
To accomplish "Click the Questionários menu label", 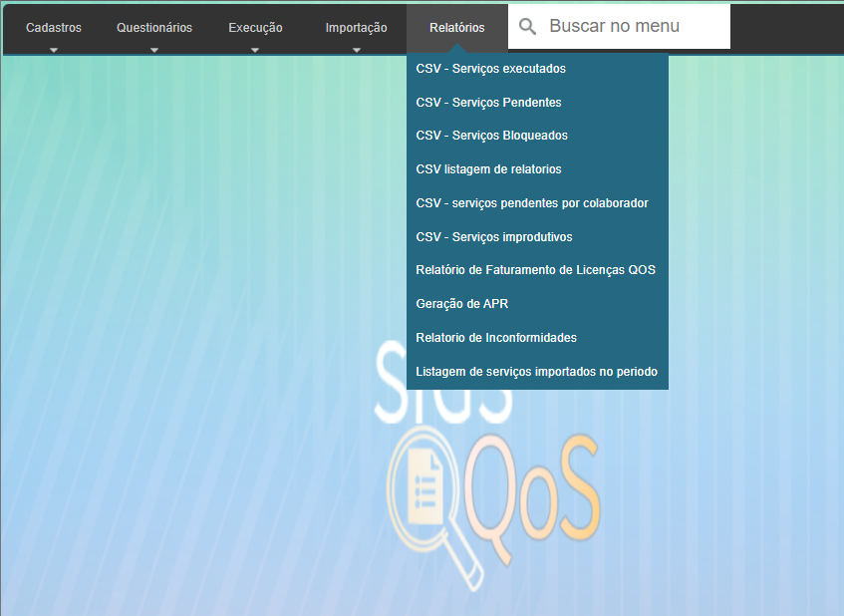I will (154, 28).
